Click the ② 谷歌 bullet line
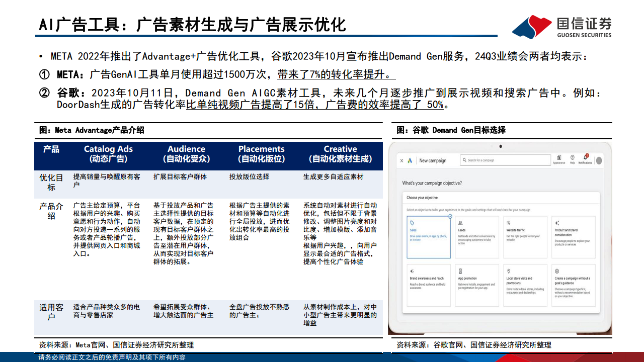644x362 pixels. tap(320, 99)
